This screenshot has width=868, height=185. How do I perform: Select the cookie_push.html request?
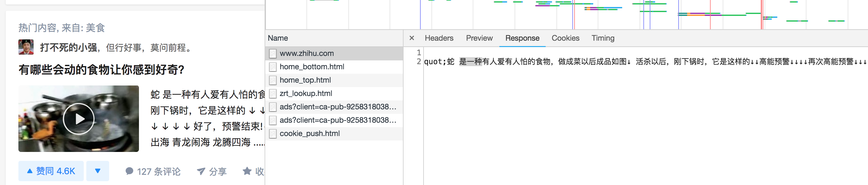[x=309, y=134]
